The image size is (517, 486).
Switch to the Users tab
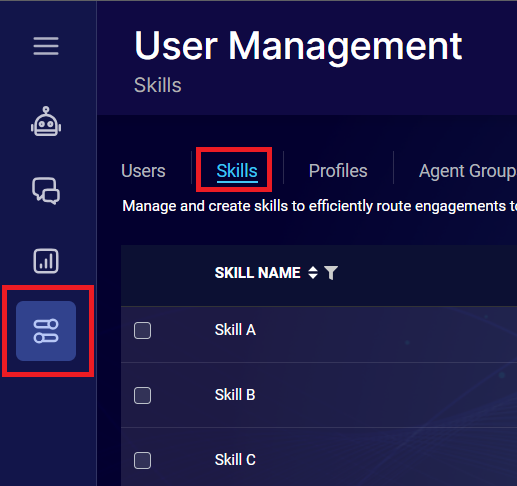tap(143, 171)
